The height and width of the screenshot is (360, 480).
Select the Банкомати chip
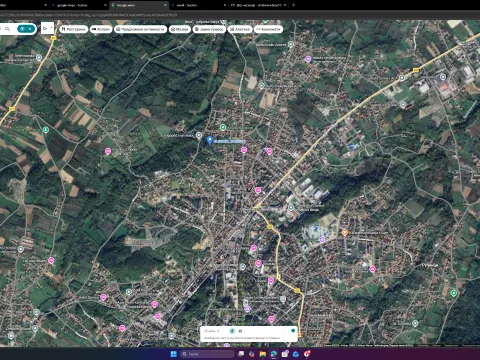[268, 29]
